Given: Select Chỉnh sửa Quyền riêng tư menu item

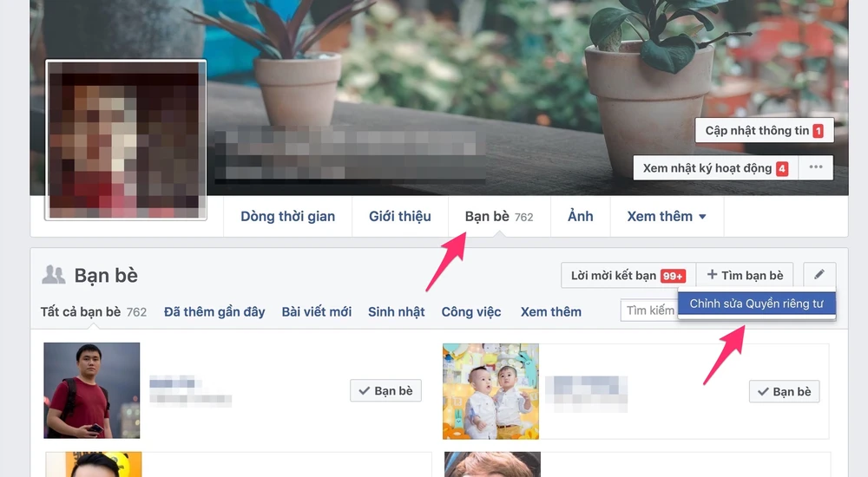Looking at the screenshot, I should click(756, 304).
